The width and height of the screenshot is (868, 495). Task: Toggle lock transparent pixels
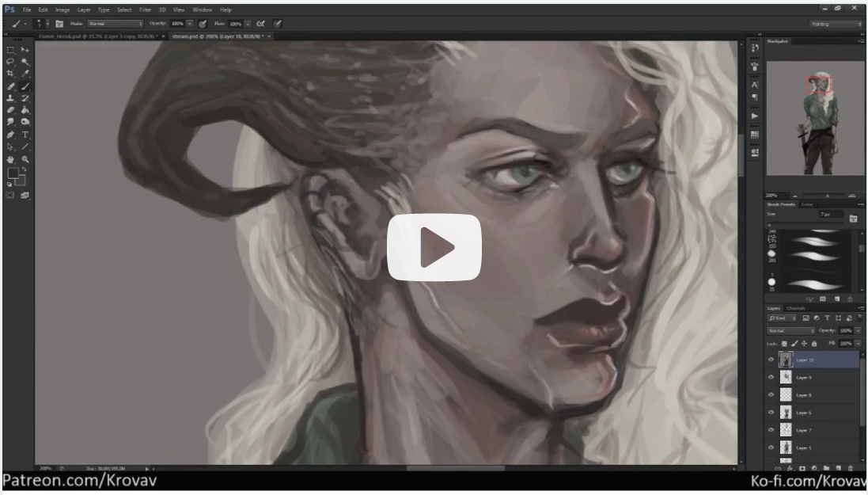(x=784, y=344)
